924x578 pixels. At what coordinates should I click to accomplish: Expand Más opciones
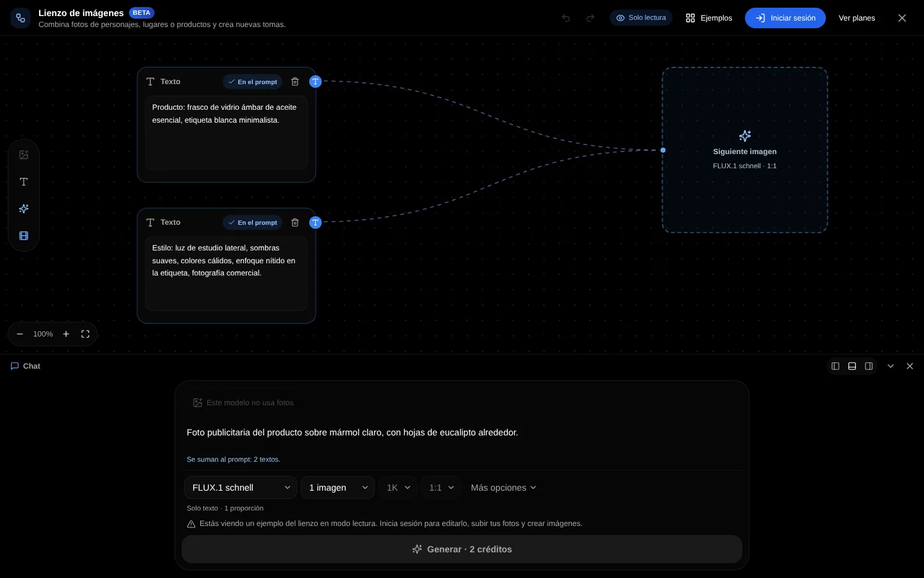[503, 487]
